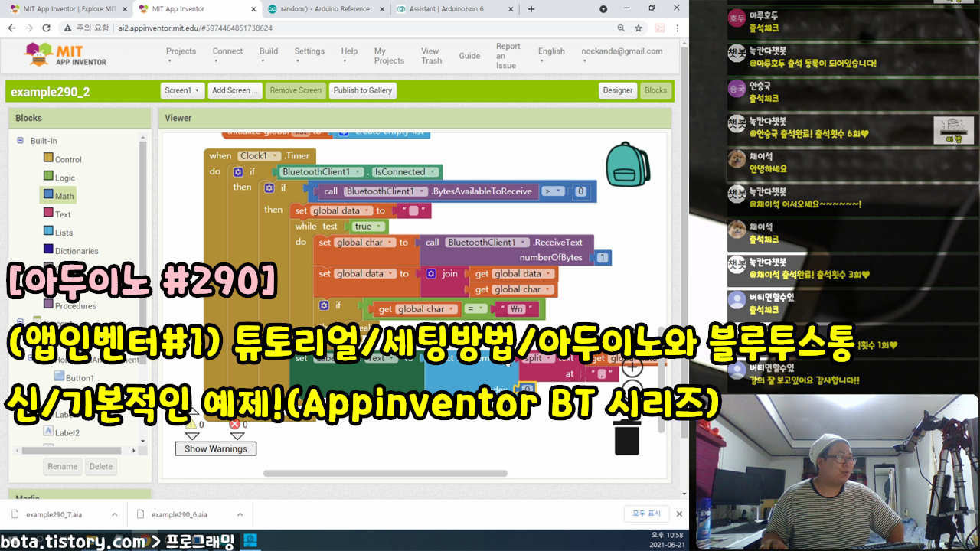Open the Screen1 screen selector

point(182,90)
